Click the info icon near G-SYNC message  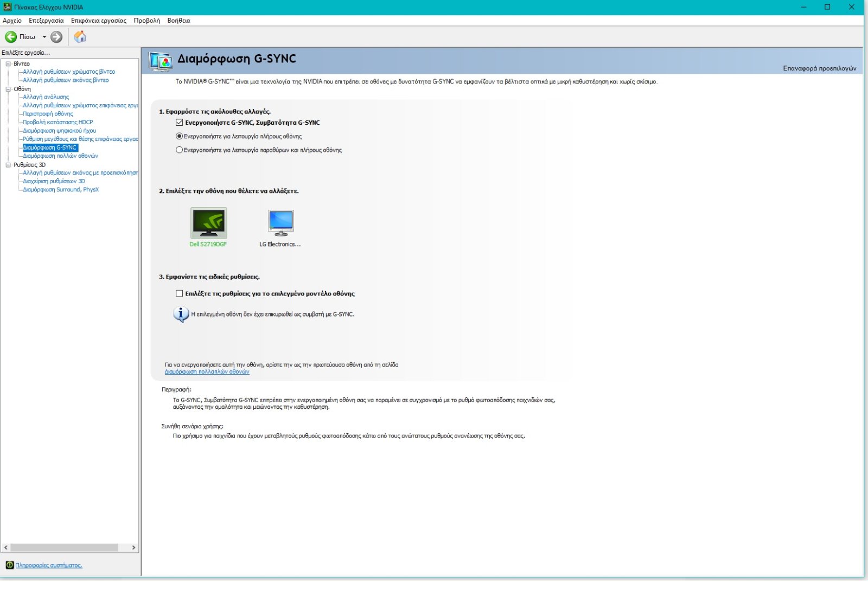coord(181,314)
